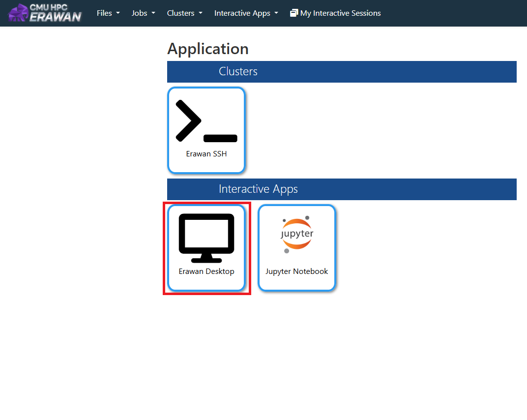527x420 pixels.
Task: Launch the Erawan Desktop monitor icon
Action: click(x=206, y=238)
